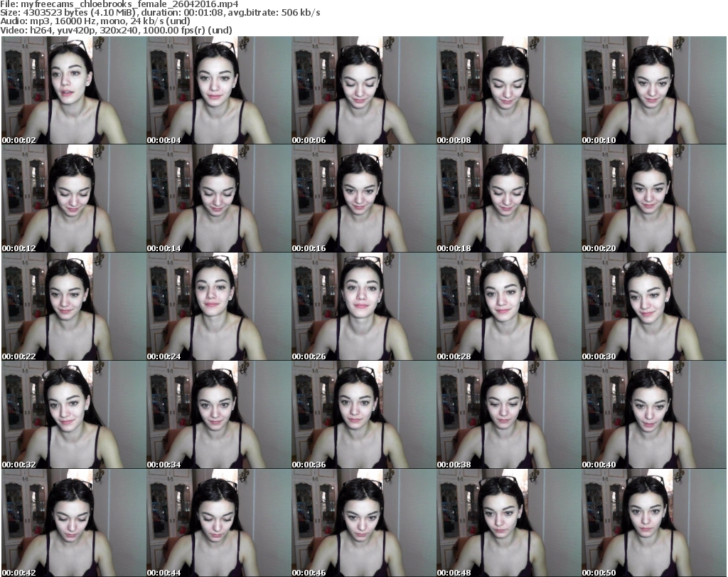
Task: Open the thumbnail at 00:00:22
Action: click(74, 307)
